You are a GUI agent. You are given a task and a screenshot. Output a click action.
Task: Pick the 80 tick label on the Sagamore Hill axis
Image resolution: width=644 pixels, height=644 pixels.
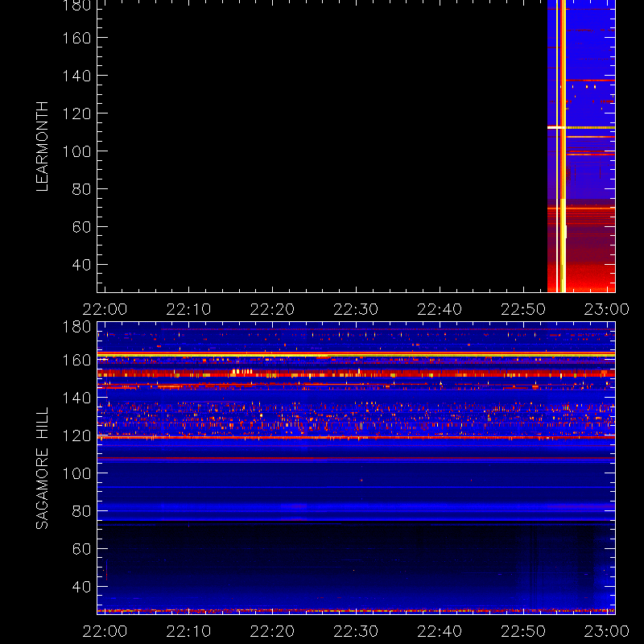click(x=81, y=511)
